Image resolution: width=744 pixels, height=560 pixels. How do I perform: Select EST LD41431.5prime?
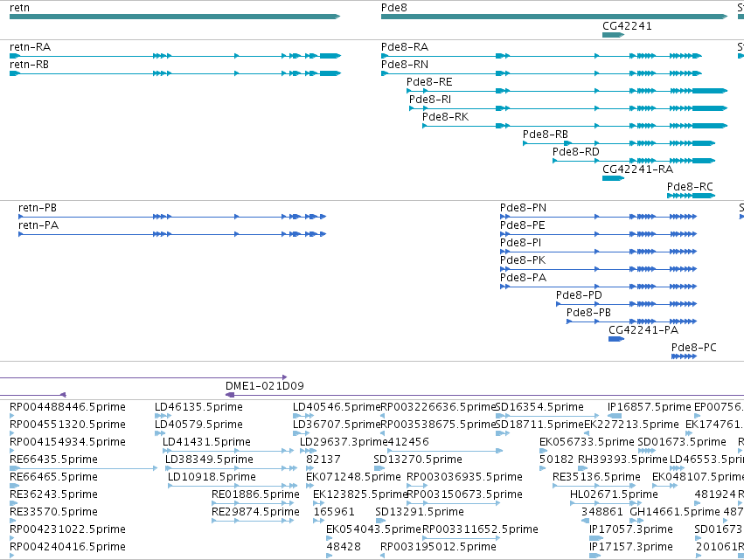[207, 442]
